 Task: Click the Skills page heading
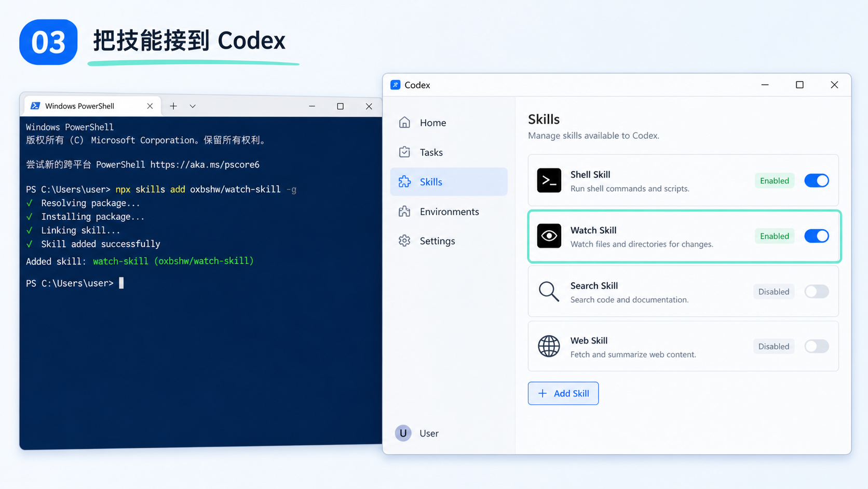pyautogui.click(x=544, y=120)
